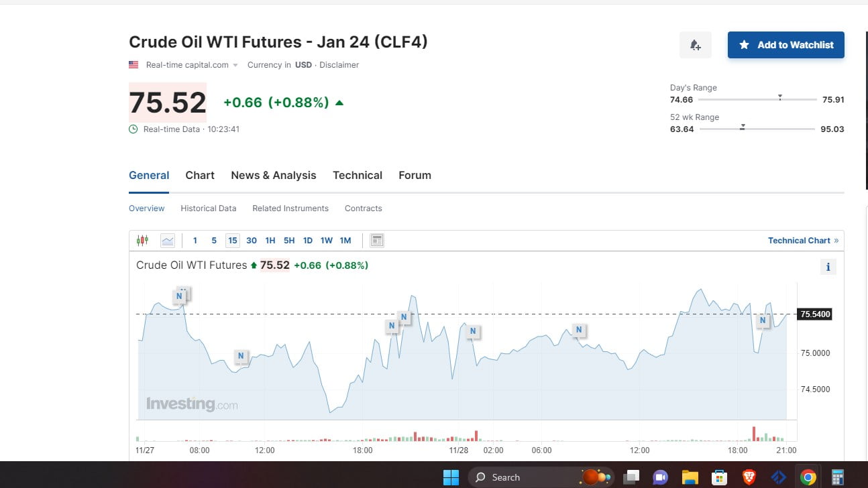Click the Day's Range low value 74.66
868x488 pixels.
[682, 100]
